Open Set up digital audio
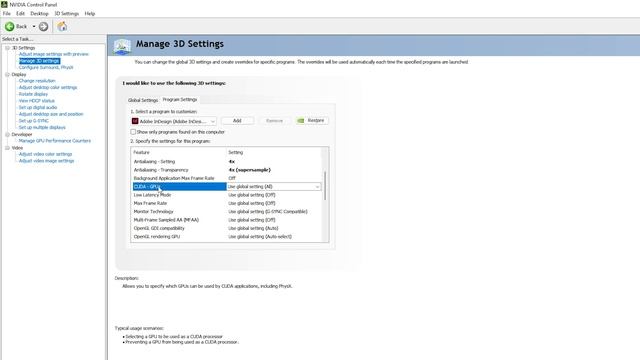This screenshot has width=640, height=360. click(38, 107)
